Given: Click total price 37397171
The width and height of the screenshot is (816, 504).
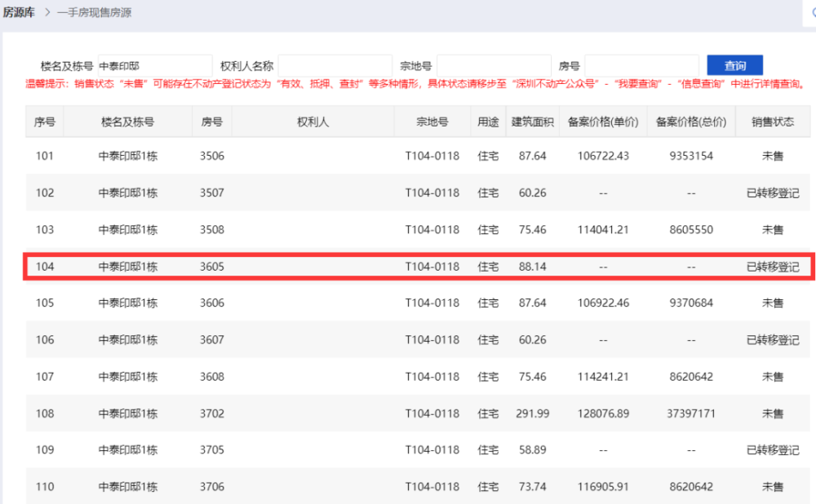Looking at the screenshot, I should click(x=691, y=413).
